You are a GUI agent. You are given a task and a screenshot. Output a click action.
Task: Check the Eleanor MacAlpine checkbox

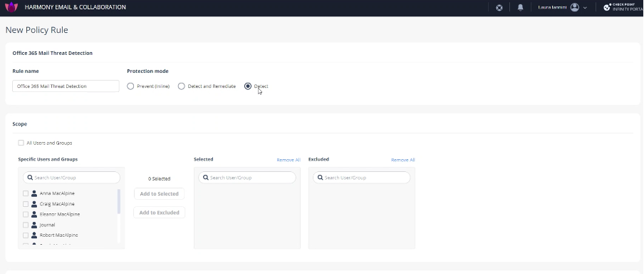26,214
